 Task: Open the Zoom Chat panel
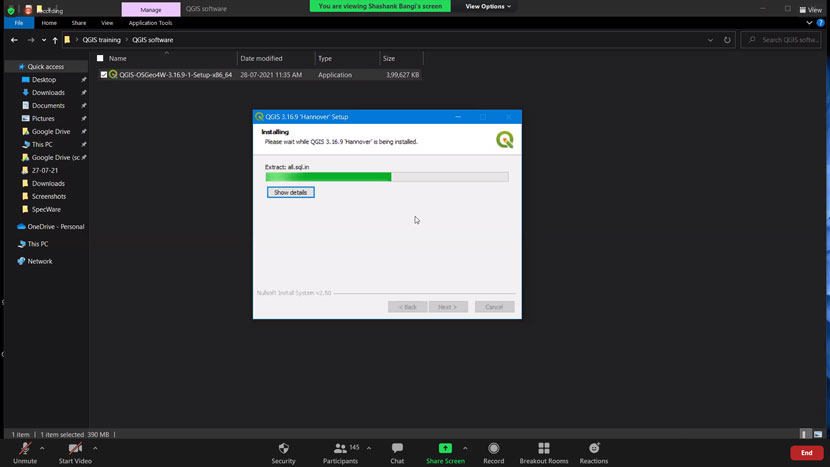(397, 453)
